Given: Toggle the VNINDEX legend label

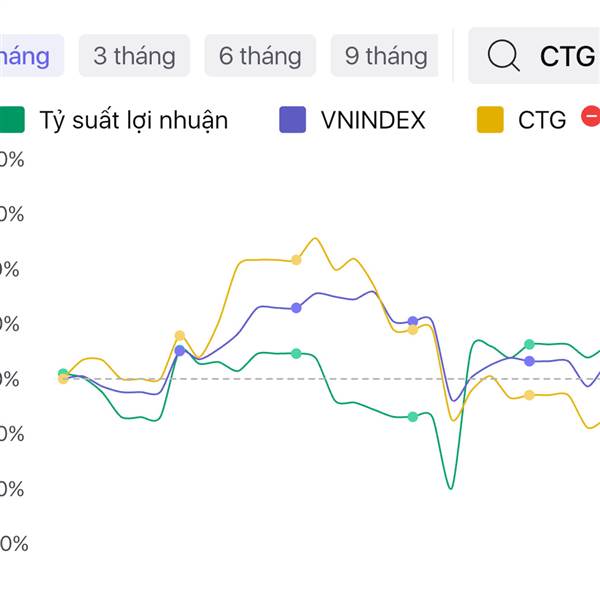Looking at the screenshot, I should pos(373,121).
